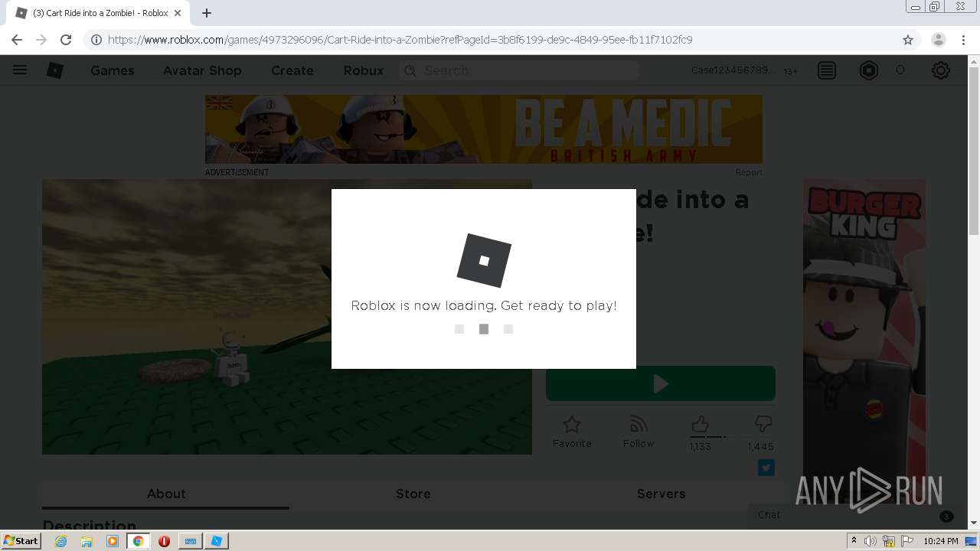Open Opera from the taskbar
980x551 pixels.
164,541
